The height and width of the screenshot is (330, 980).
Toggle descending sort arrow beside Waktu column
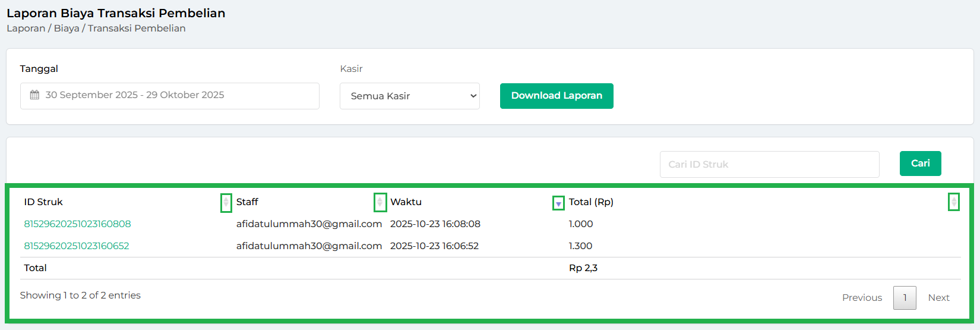tap(558, 203)
